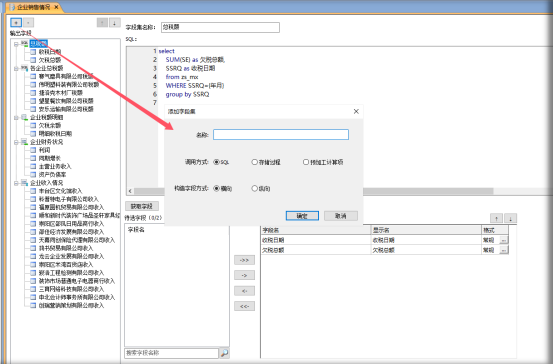Move tree item down with left-panel down arrow
Viewport: 553px width, 364px height.
pyautogui.click(x=114, y=23)
